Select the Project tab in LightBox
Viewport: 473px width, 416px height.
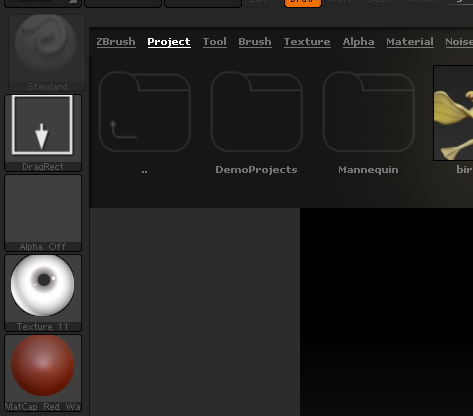coord(169,42)
